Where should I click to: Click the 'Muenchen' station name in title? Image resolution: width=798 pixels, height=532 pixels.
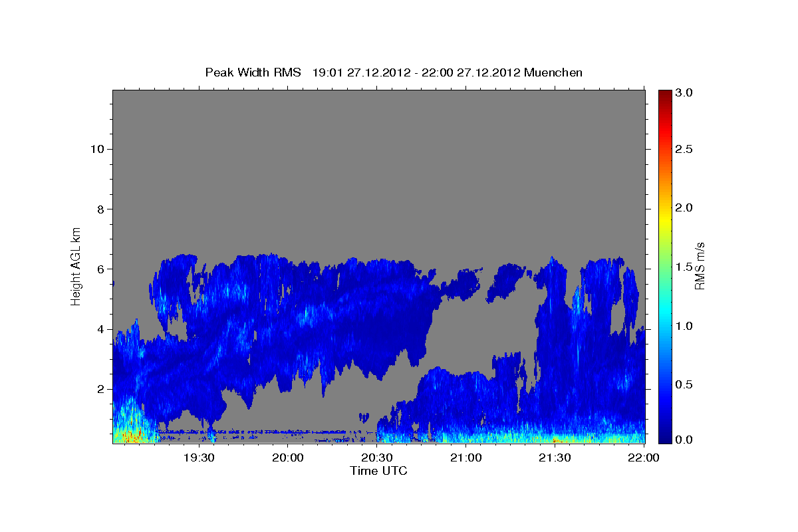pos(553,72)
